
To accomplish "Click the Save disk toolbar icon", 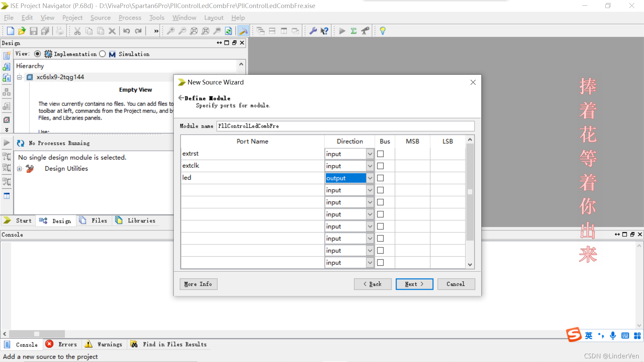I will tap(34, 31).
